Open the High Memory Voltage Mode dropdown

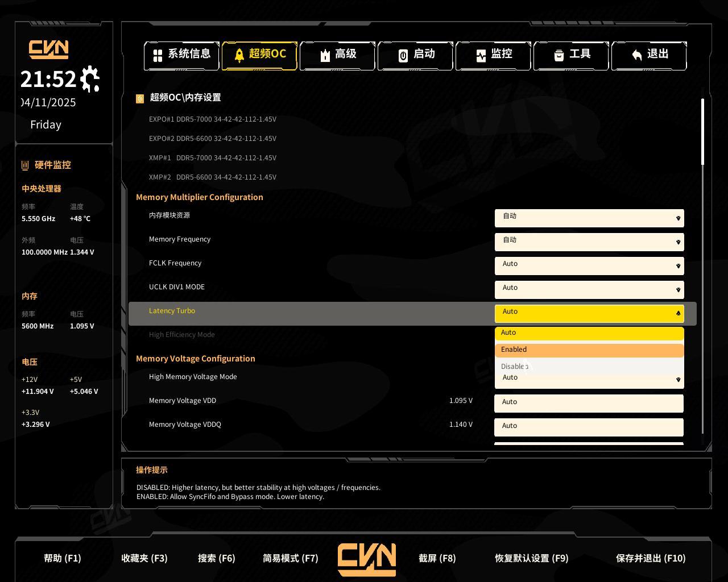pos(589,380)
